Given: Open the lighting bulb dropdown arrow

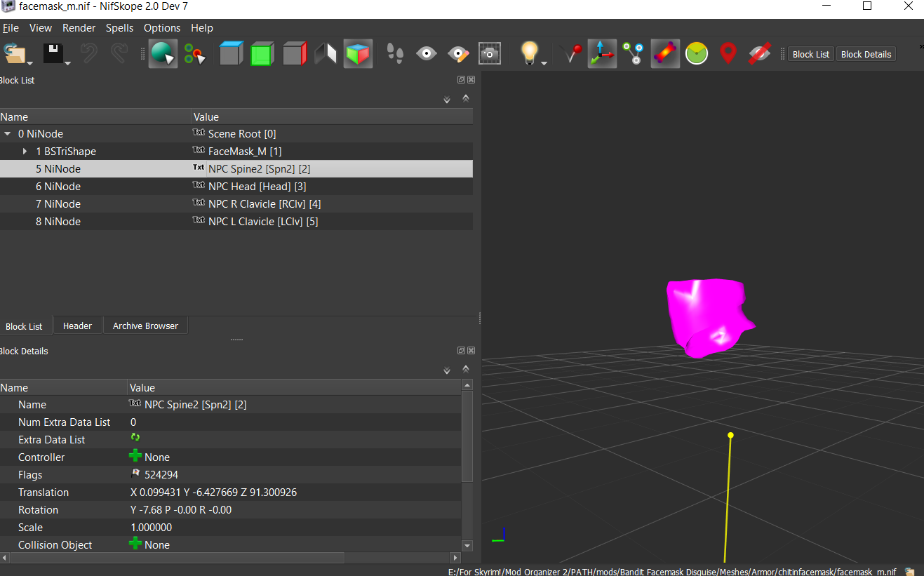Looking at the screenshot, I should tap(544, 63).
